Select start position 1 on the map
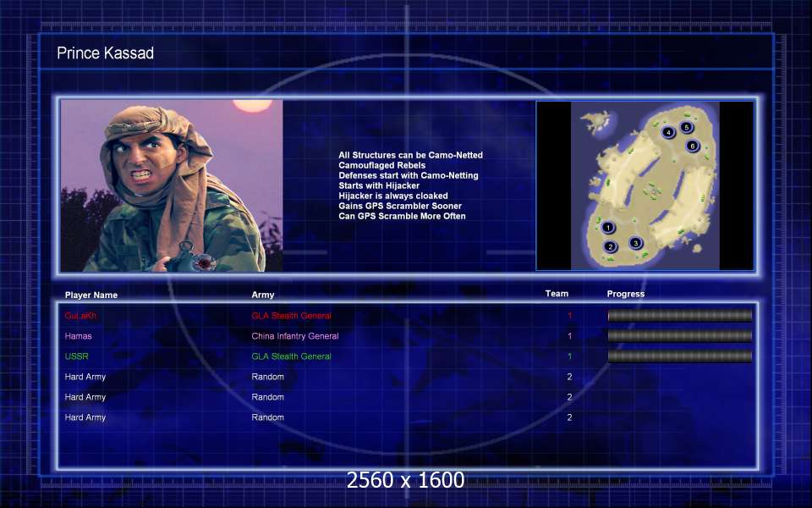Screen dimensions: 812x508 [x=608, y=227]
